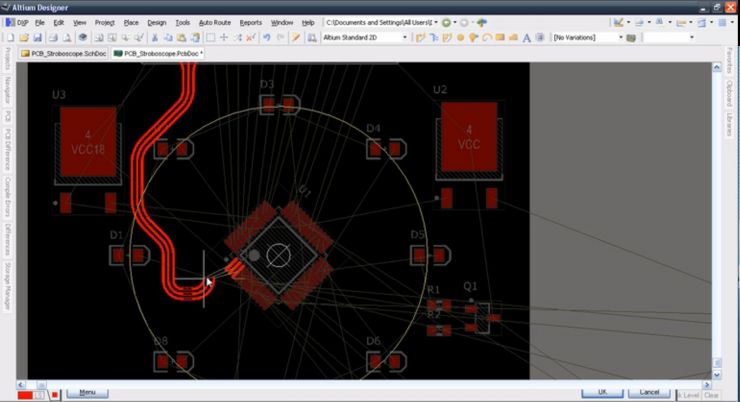Click the Clear button at bottom right
Screen dimensions: 740x402
tap(711, 395)
